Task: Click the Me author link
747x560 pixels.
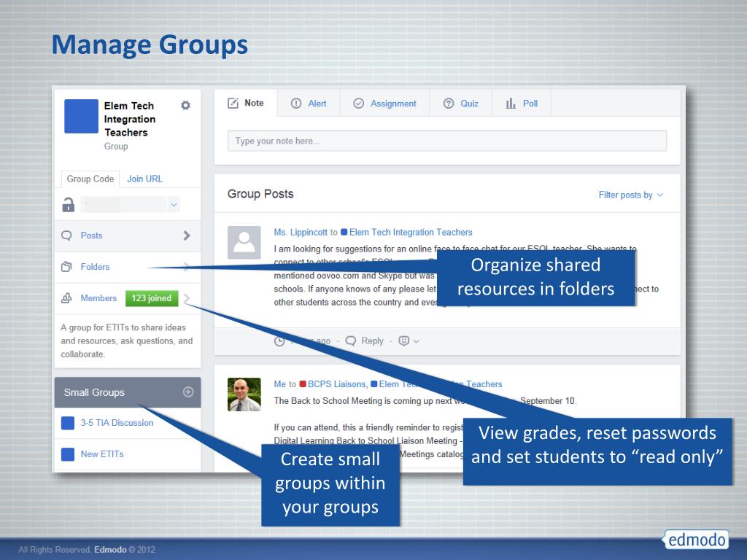Action: click(x=279, y=384)
